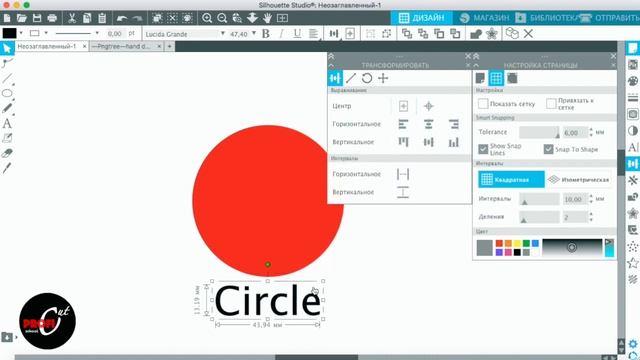
Task: Switch to the МАГАЗИН tab
Action: click(x=484, y=18)
